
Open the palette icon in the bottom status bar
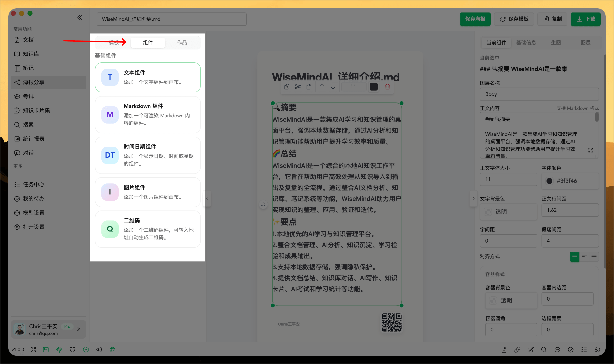(x=112, y=349)
